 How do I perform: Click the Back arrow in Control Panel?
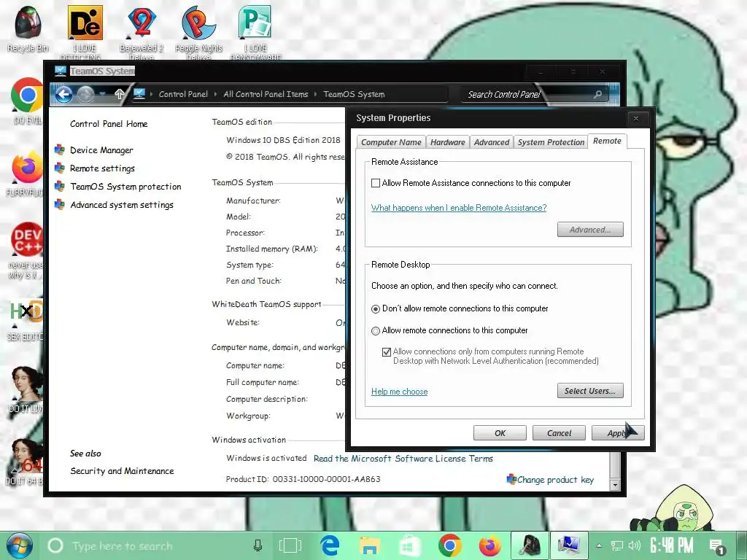pos(64,94)
